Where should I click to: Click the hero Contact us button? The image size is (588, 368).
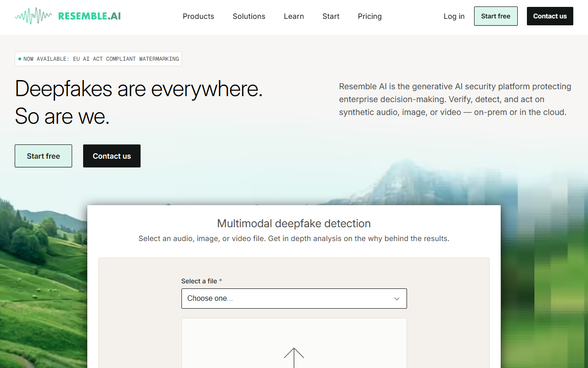click(112, 156)
